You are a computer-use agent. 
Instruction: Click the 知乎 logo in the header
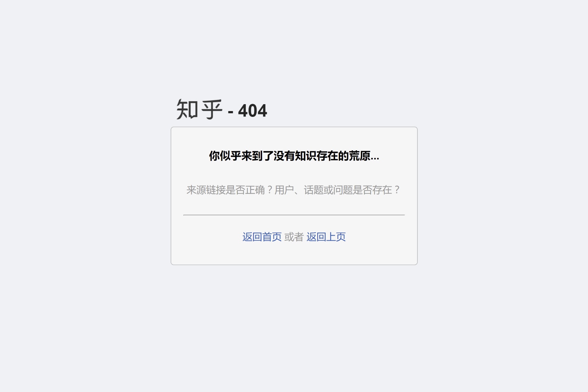point(199,109)
